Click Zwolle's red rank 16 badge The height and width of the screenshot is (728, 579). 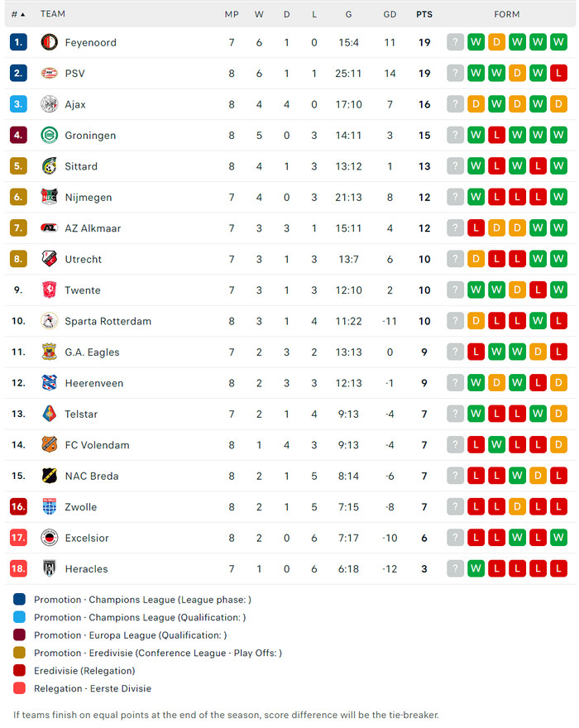(x=18, y=507)
